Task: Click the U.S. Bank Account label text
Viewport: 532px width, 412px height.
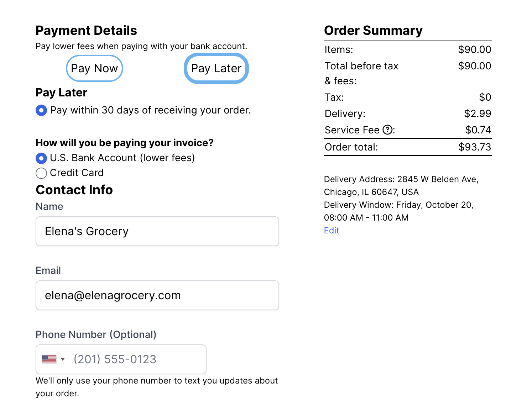Action: (122, 158)
